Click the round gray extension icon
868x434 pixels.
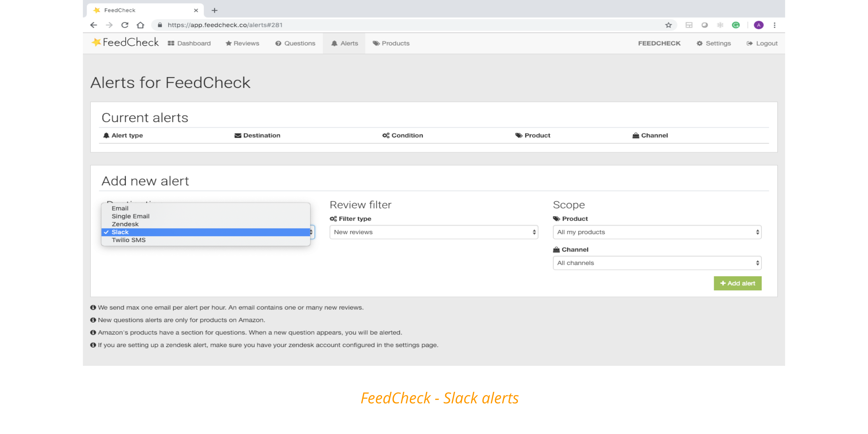[705, 25]
